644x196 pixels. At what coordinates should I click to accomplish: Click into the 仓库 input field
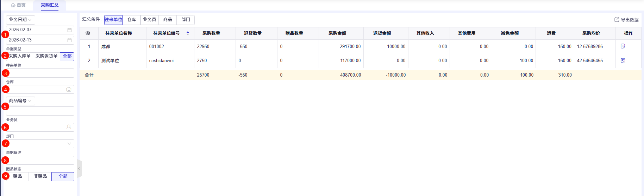(40, 90)
